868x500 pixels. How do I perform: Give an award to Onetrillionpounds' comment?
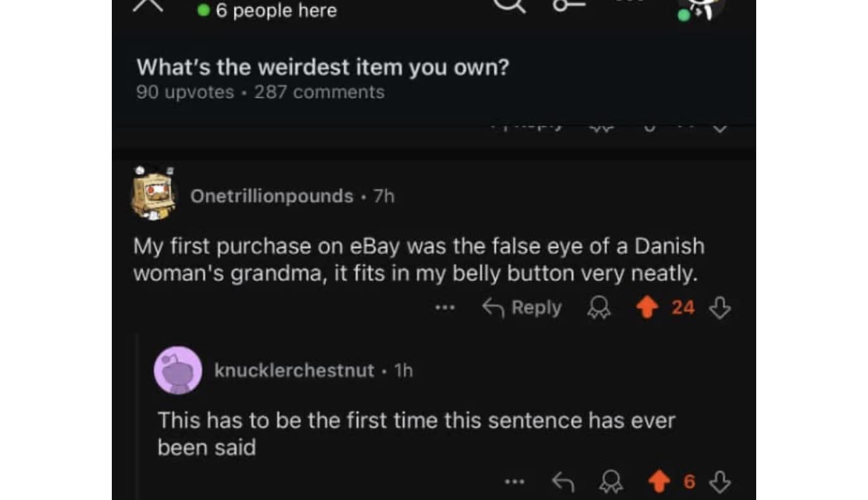597,308
